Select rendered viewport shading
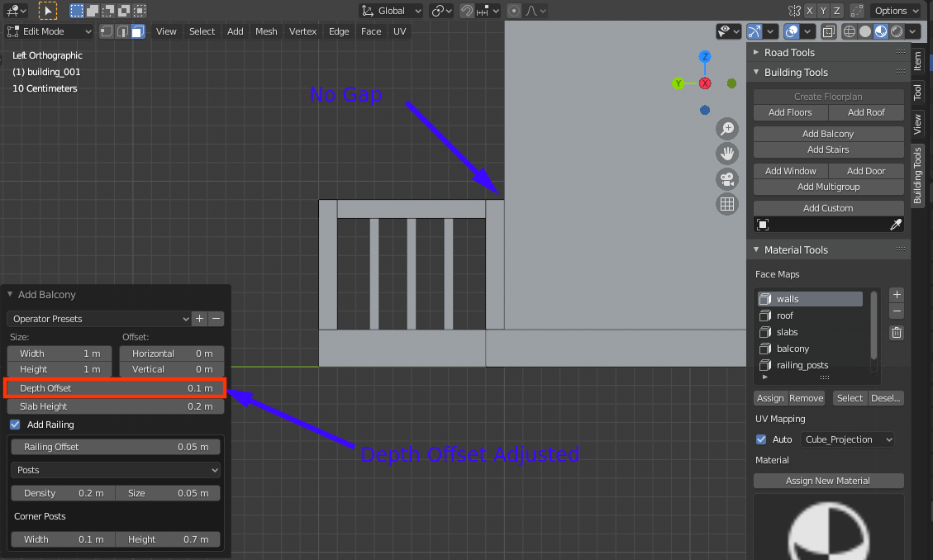This screenshot has height=560, width=933. (896, 31)
